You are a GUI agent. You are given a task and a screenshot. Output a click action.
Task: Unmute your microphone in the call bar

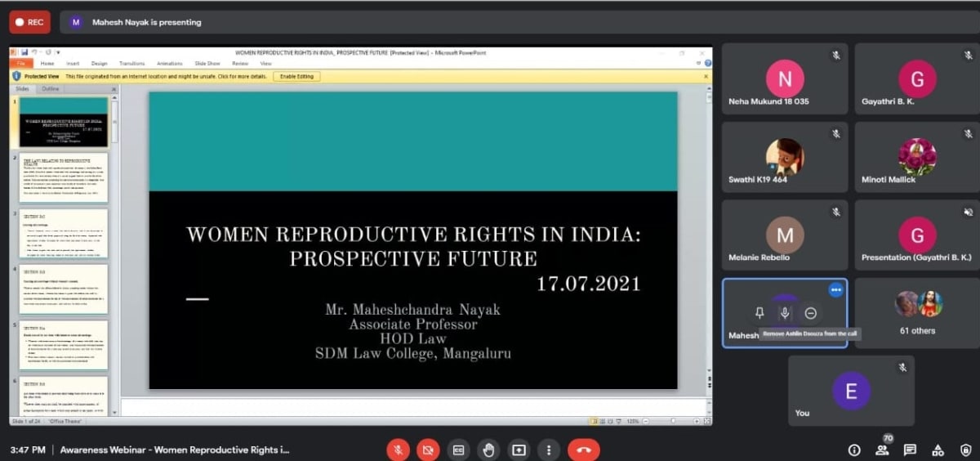[x=398, y=450]
